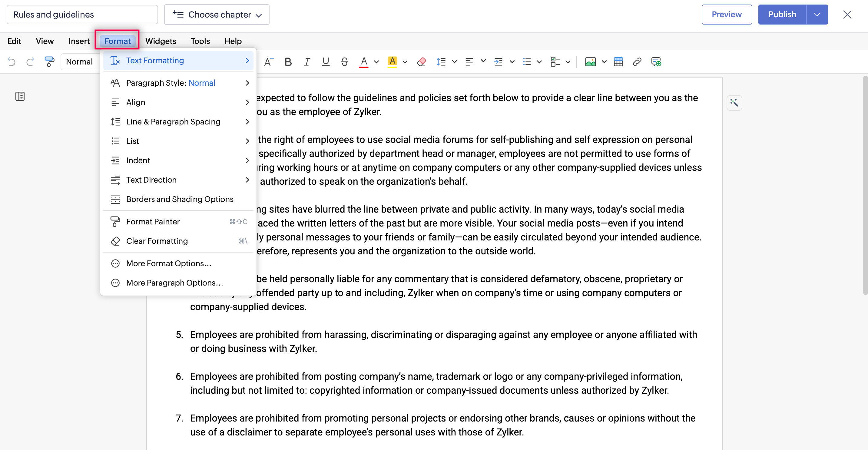
Task: Toggle underline formatting in toolbar
Action: click(326, 62)
